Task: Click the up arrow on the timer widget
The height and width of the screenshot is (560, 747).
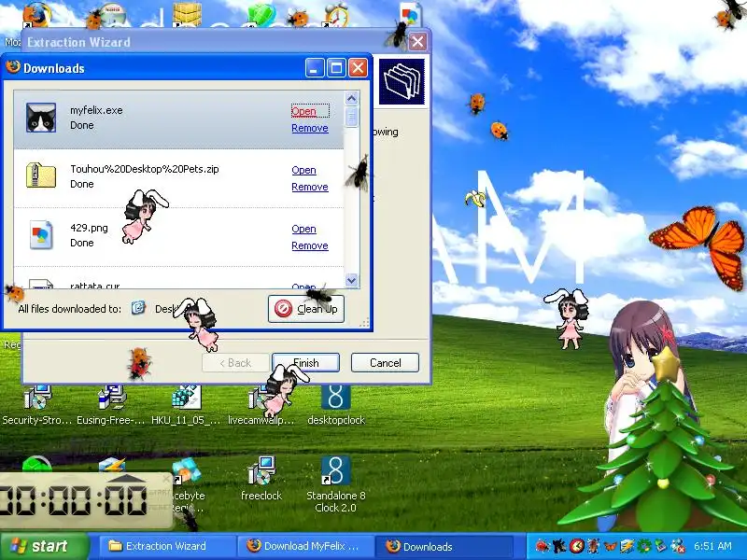Action: click(128, 479)
